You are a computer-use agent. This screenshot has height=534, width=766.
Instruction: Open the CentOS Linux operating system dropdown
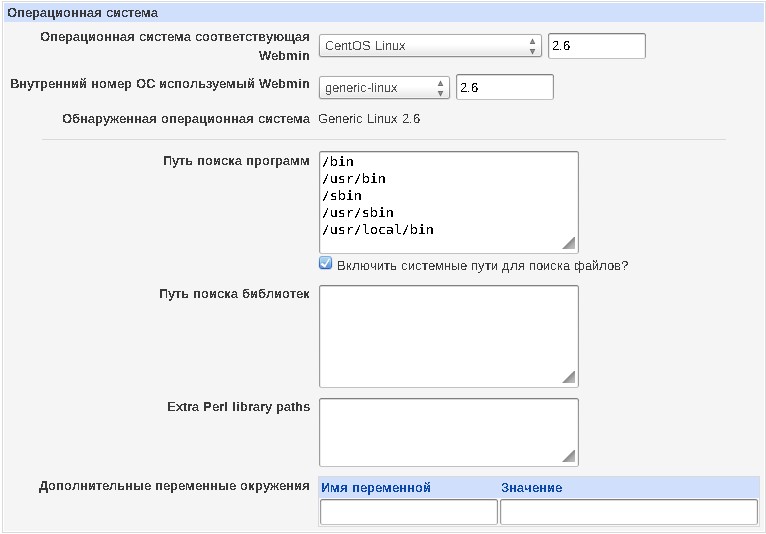click(430, 46)
